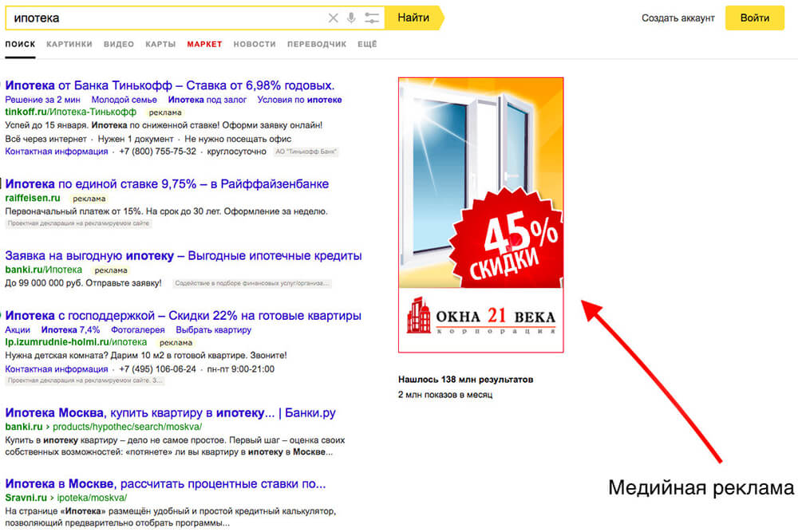This screenshot has height=532, width=798.
Task: Visit the raiffeisen.ru green URL
Action: [x=33, y=198]
